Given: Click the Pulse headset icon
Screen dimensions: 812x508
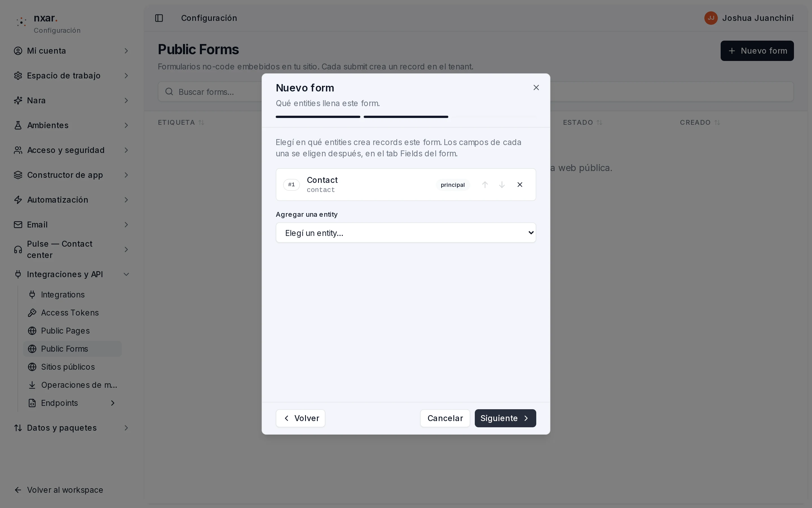Looking at the screenshot, I should [x=18, y=250].
